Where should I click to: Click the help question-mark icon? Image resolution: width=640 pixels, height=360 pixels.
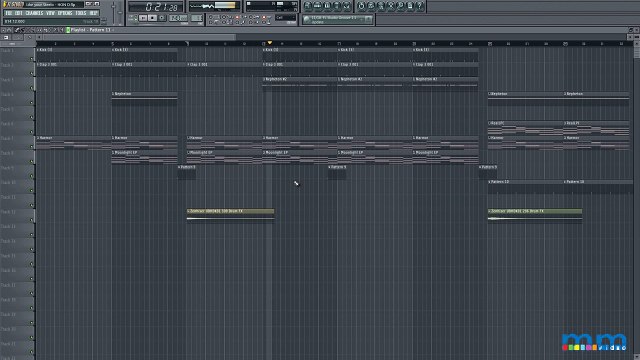[x=420, y=6]
